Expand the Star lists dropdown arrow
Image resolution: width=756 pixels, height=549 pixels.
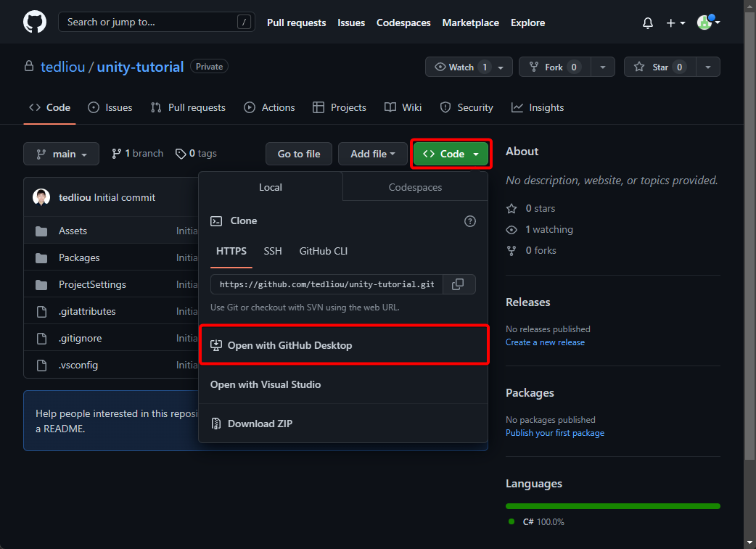[x=708, y=67]
